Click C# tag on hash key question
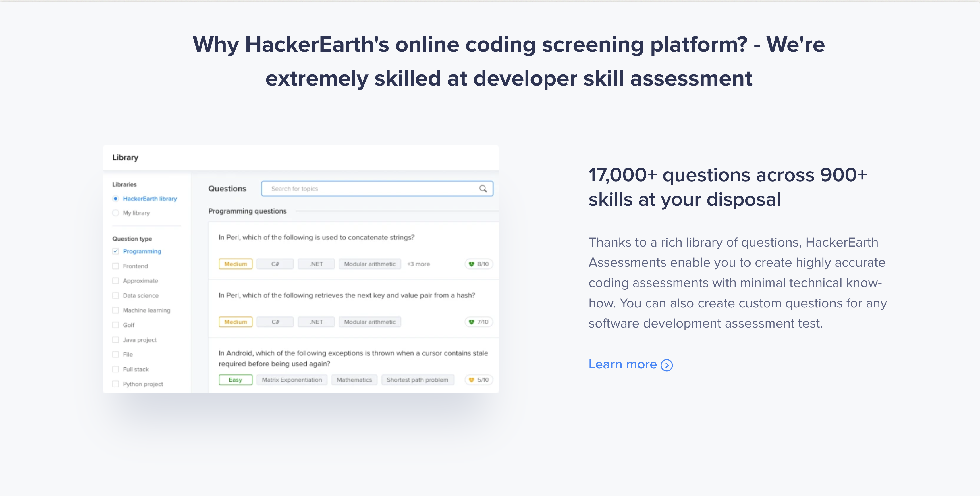Image resolution: width=980 pixels, height=496 pixels. [x=275, y=322]
